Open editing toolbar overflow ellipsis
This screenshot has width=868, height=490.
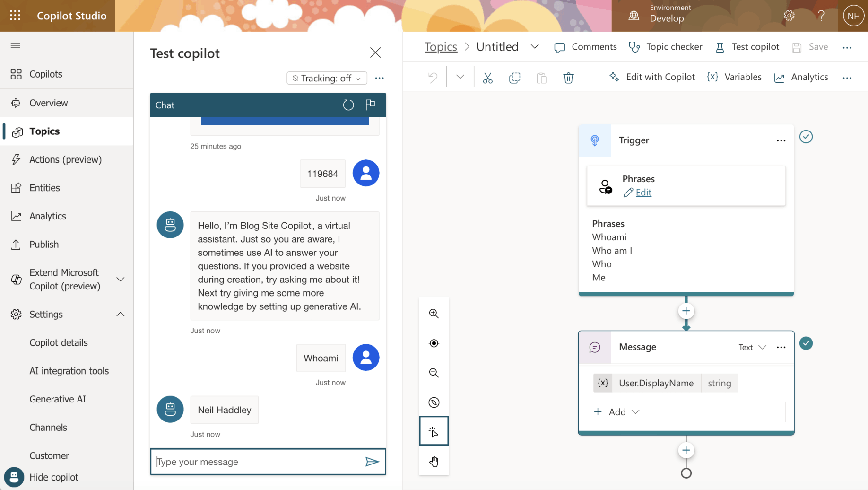[x=847, y=78]
